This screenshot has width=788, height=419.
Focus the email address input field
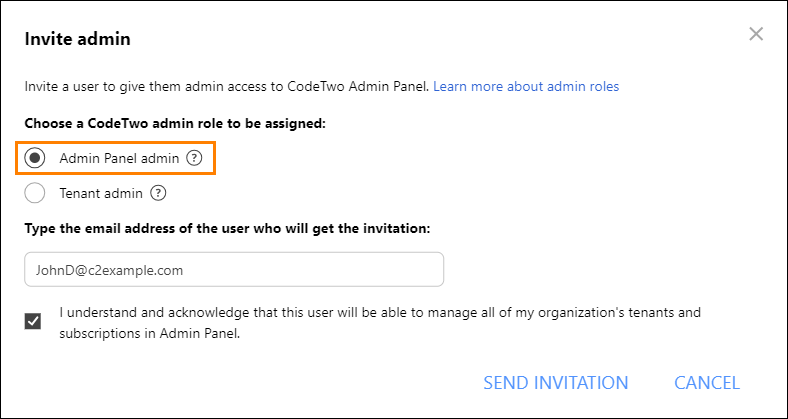tap(234, 270)
